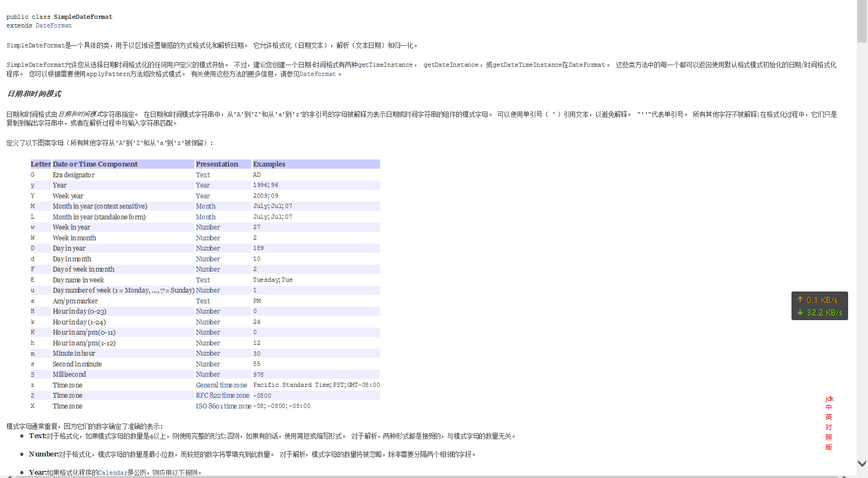Click the 日期和时间模式 section heading
The height and width of the screenshot is (478, 868).
click(x=34, y=94)
